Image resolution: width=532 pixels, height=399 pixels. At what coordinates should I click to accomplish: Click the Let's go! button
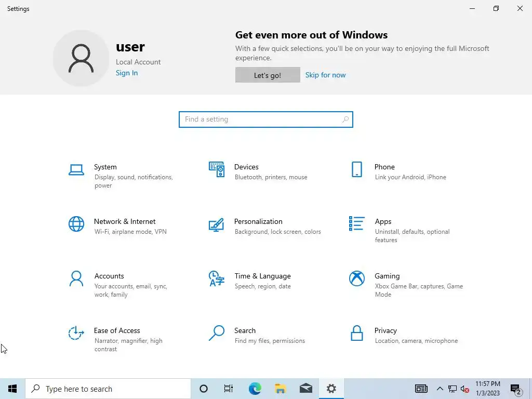point(268,75)
